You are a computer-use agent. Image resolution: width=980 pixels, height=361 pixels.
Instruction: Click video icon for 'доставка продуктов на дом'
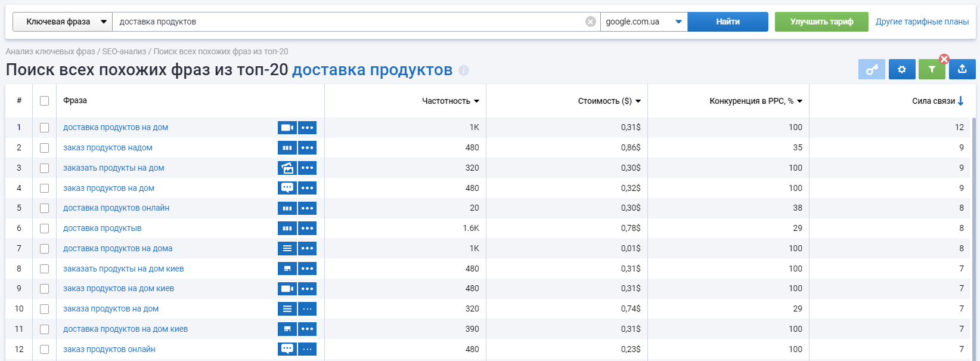click(287, 128)
